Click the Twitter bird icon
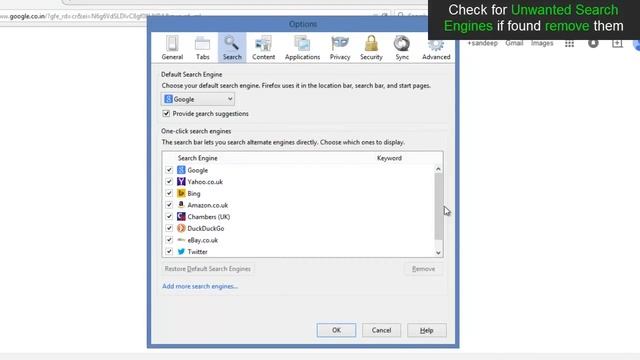Image resolution: width=640 pixels, height=360 pixels. 181,251
